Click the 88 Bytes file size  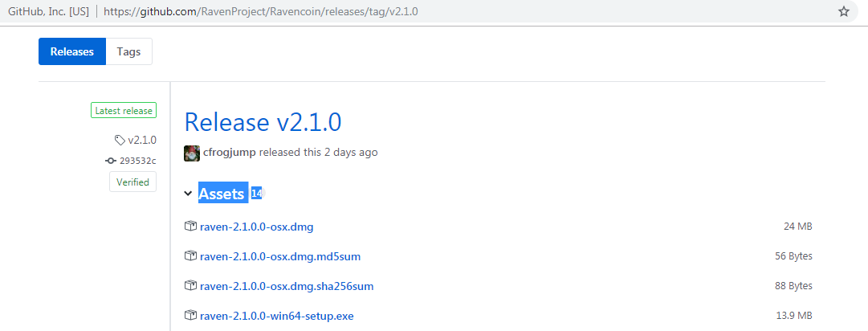click(x=793, y=286)
